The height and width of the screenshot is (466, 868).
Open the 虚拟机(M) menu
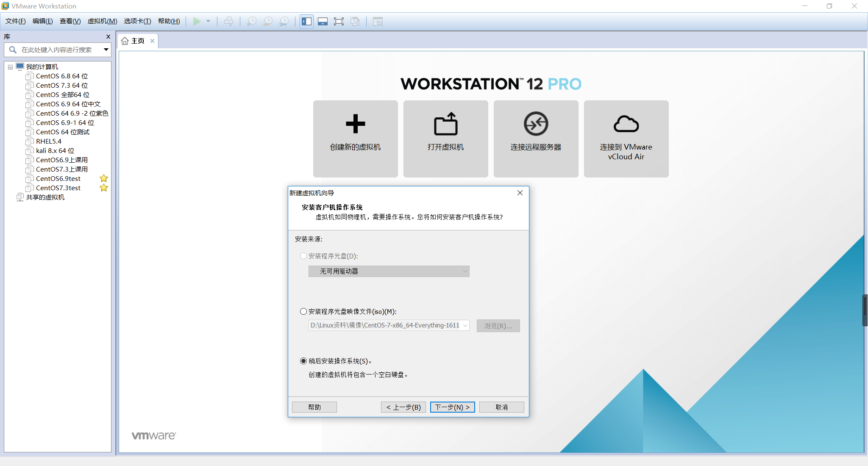click(103, 21)
